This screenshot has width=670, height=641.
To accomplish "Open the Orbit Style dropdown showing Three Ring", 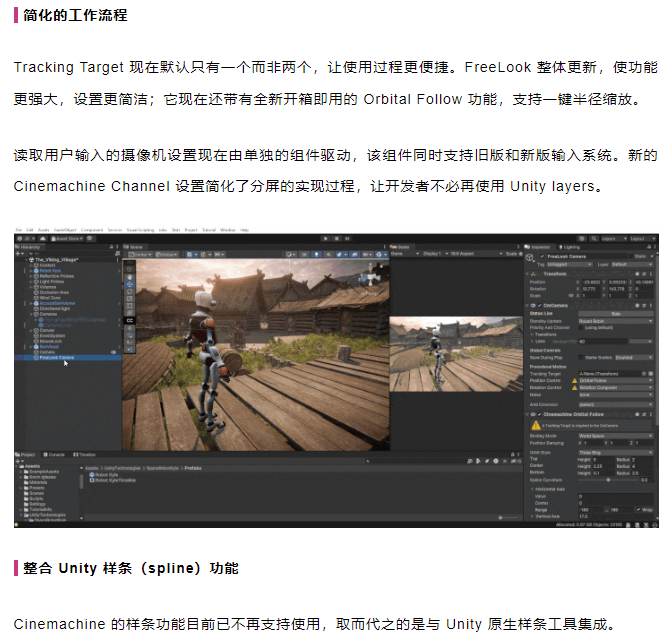I will [616, 452].
